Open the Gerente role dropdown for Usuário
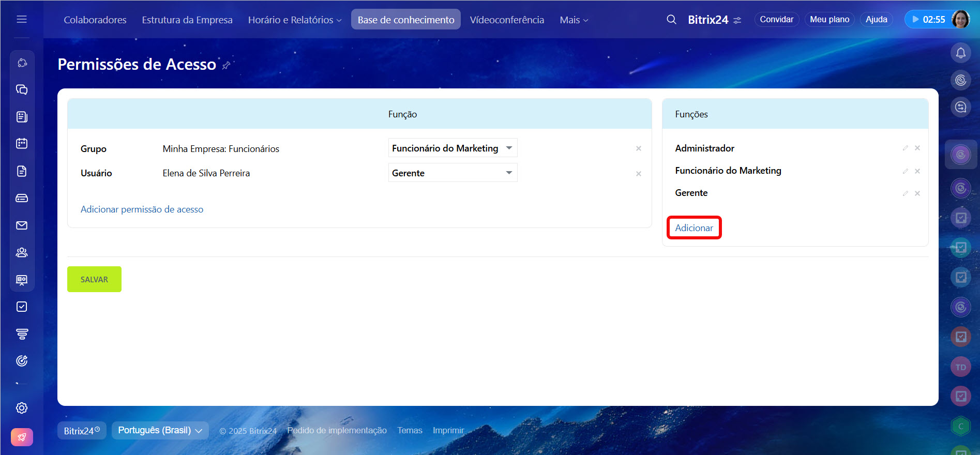 point(453,173)
